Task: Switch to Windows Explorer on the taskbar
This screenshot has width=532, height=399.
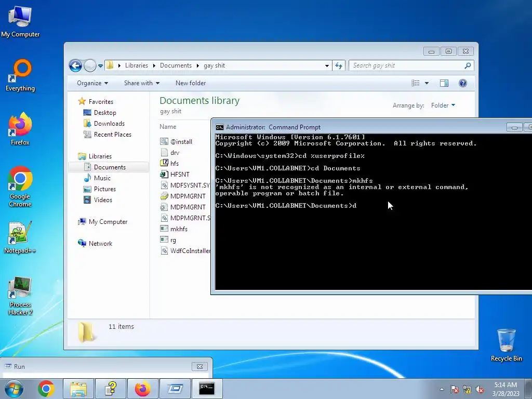Action: click(78, 389)
